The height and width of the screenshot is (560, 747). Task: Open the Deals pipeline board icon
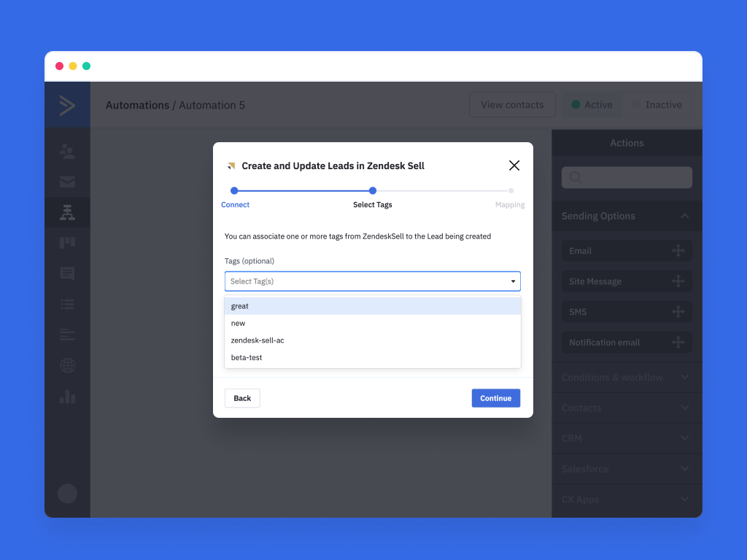(67, 243)
